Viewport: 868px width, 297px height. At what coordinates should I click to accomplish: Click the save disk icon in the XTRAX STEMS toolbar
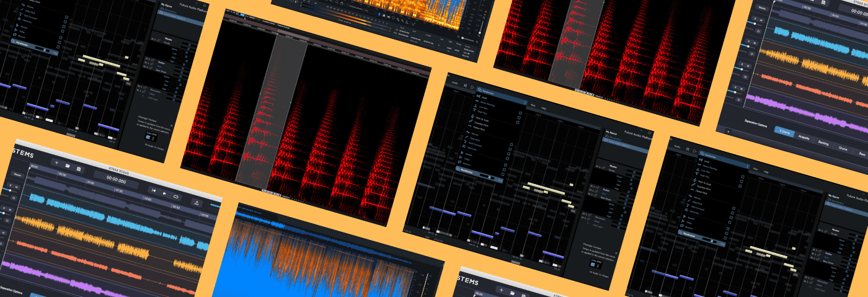pyautogui.click(x=78, y=169)
